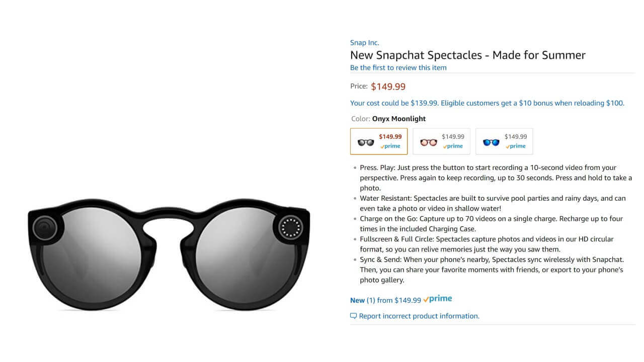Click 'Report incorrect product information' link
The width and height of the screenshot is (644, 362).
tap(419, 316)
